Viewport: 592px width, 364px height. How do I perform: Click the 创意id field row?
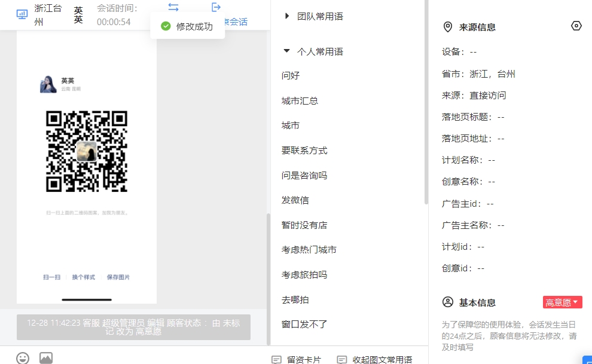463,268
